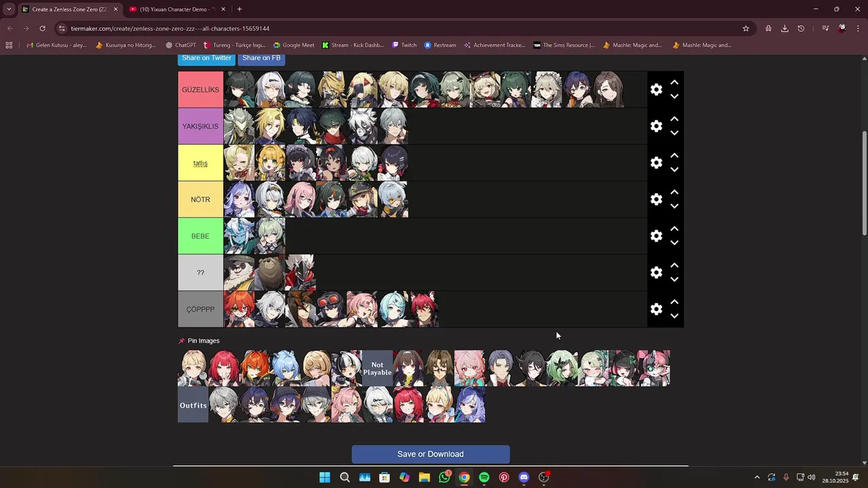Image resolution: width=868 pixels, height=488 pixels.
Task: Show hidden system tray icons
Action: click(x=757, y=477)
